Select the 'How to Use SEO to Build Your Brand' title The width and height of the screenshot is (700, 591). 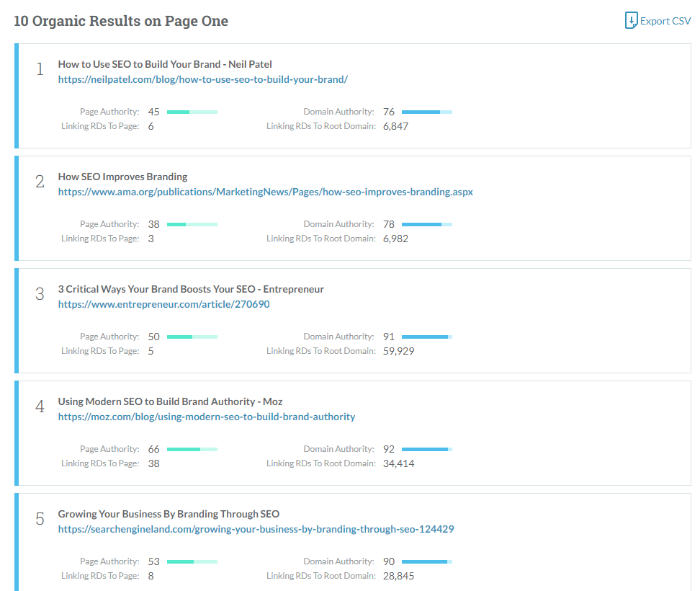point(164,64)
